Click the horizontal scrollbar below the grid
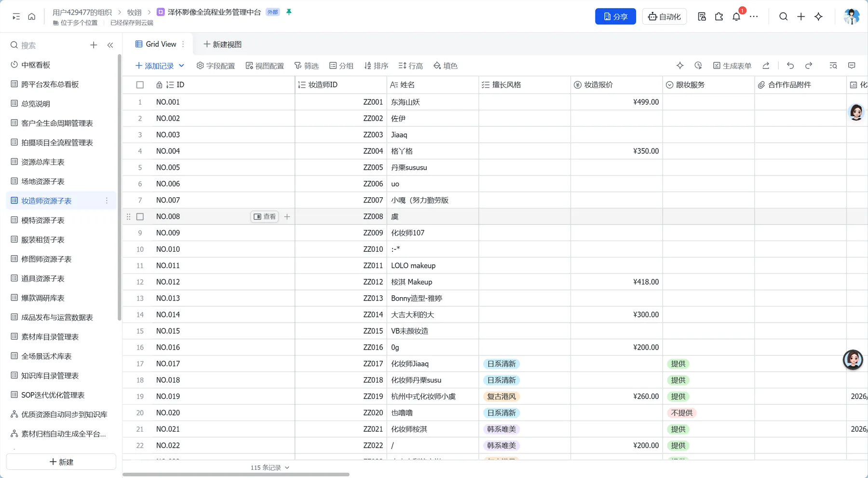The image size is (868, 478). (x=236, y=475)
